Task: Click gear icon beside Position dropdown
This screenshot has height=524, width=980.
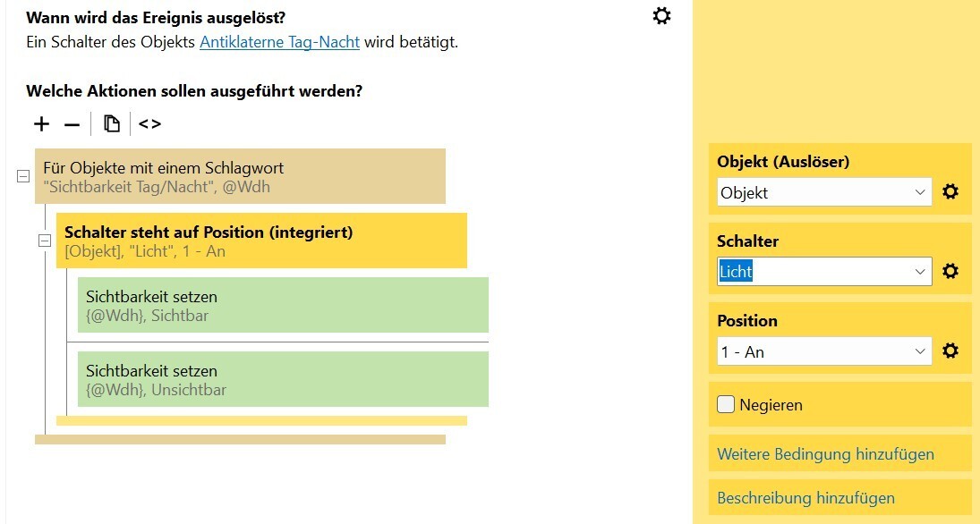Action: click(950, 351)
